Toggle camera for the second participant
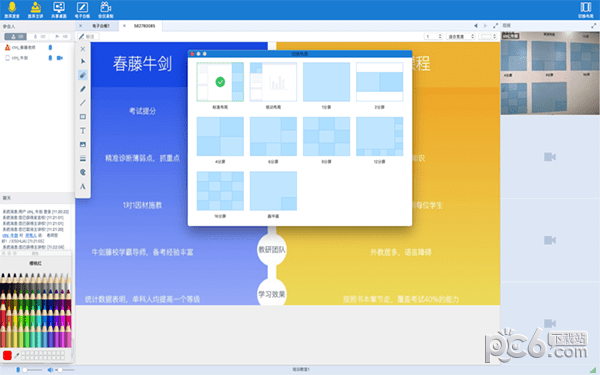Screen dimensions: 600x375 coord(60,58)
